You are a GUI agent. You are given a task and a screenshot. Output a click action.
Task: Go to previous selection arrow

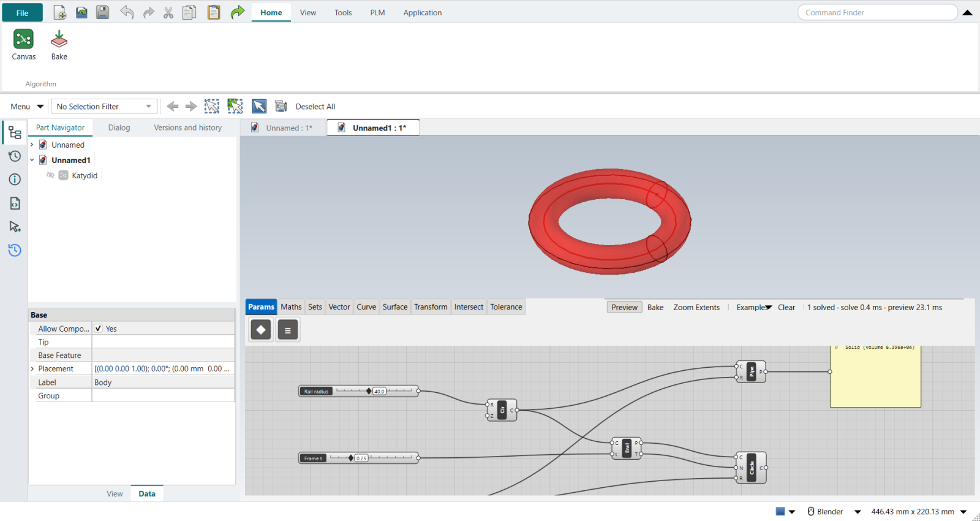(173, 106)
